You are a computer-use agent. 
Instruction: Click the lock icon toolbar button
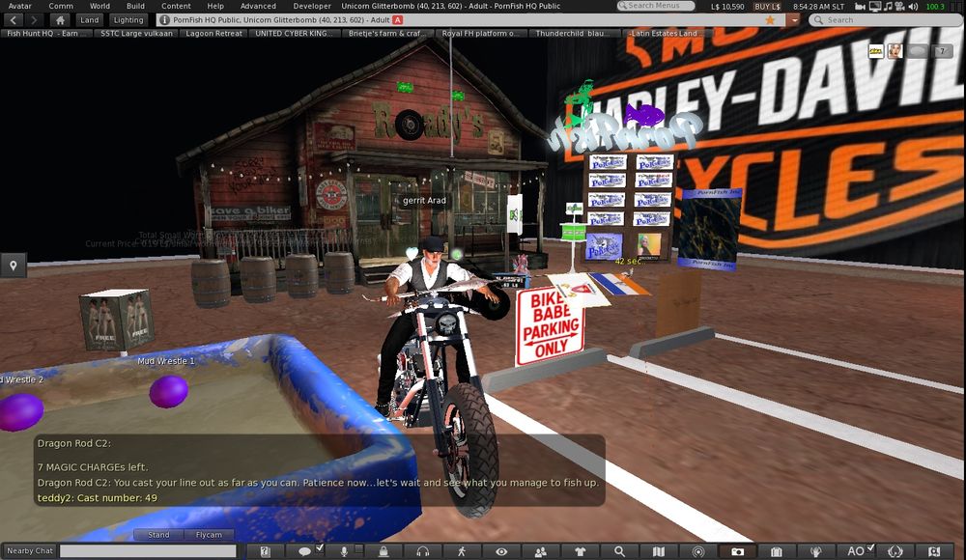point(384,551)
